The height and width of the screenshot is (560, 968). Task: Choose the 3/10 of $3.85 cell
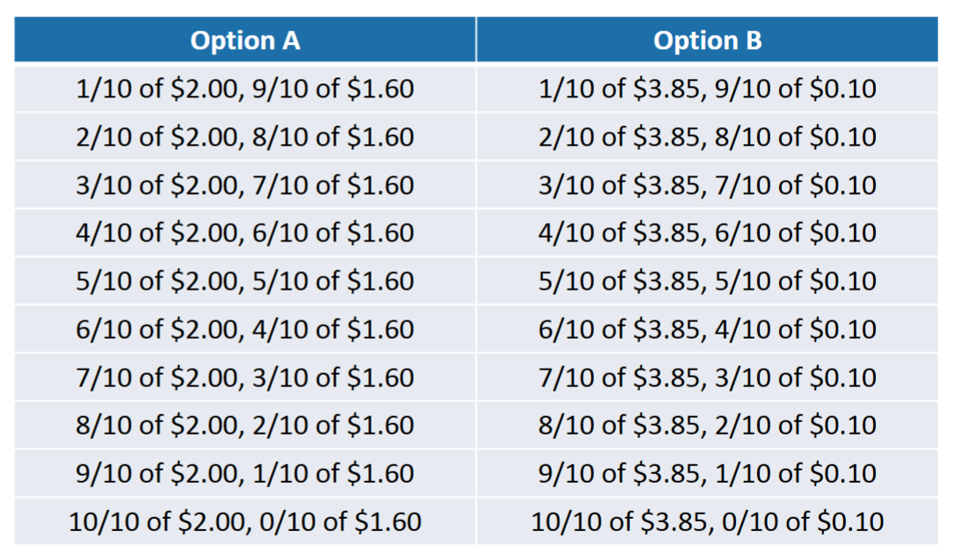(x=707, y=185)
